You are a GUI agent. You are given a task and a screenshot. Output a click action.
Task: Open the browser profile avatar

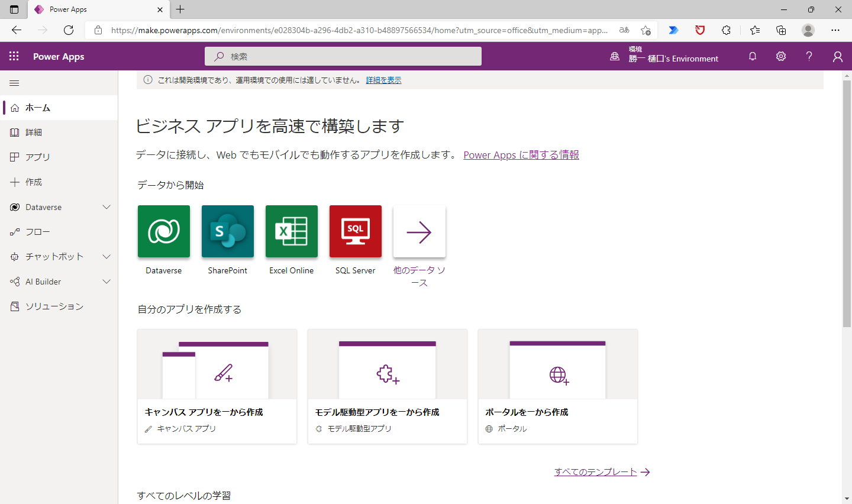pos(808,30)
